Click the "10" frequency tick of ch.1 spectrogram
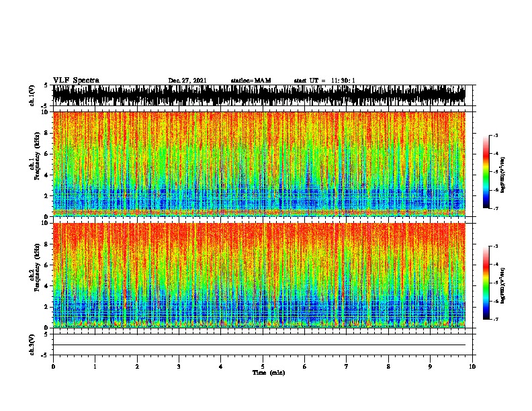The image size is (532, 411). (46, 112)
